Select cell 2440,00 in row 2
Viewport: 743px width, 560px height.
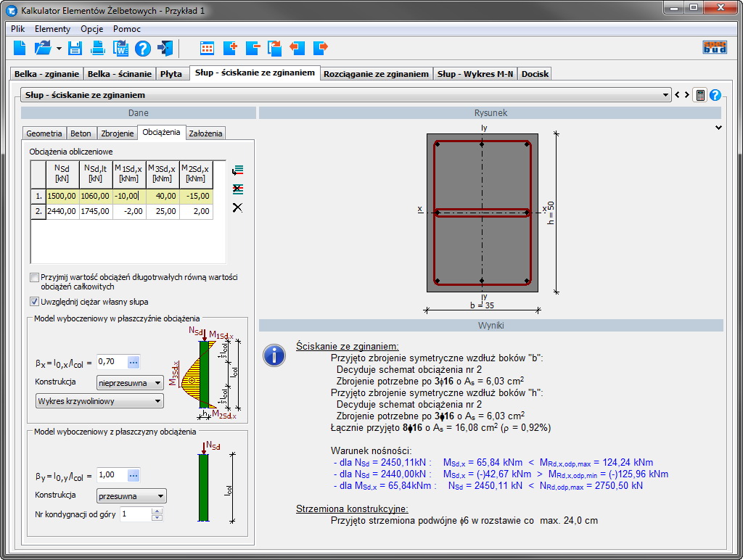(x=62, y=211)
